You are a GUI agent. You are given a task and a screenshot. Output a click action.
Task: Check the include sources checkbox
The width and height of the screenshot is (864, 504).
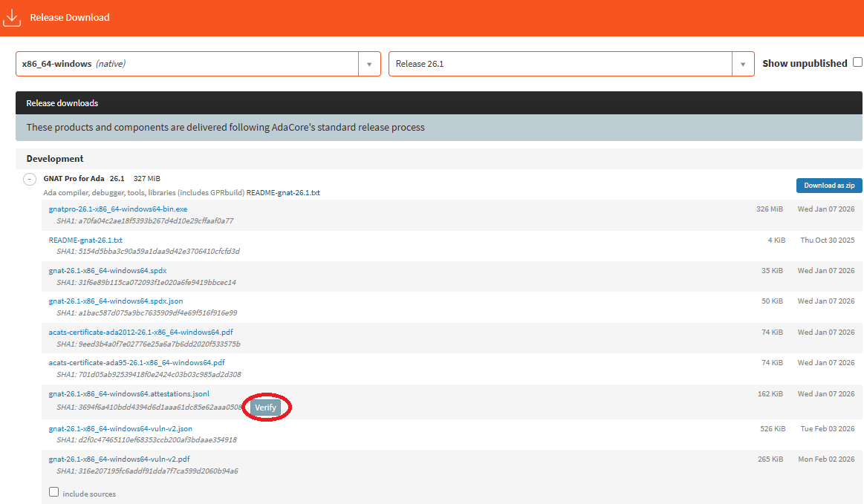53,492
